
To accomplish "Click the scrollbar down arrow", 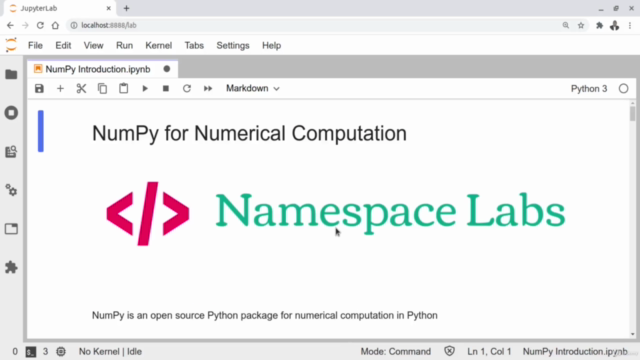I will coord(632,334).
